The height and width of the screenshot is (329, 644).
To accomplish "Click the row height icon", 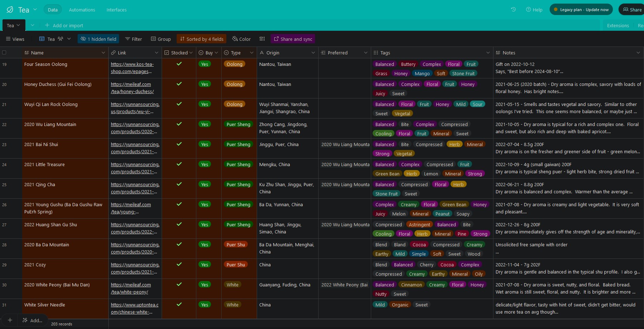I will (x=262, y=39).
